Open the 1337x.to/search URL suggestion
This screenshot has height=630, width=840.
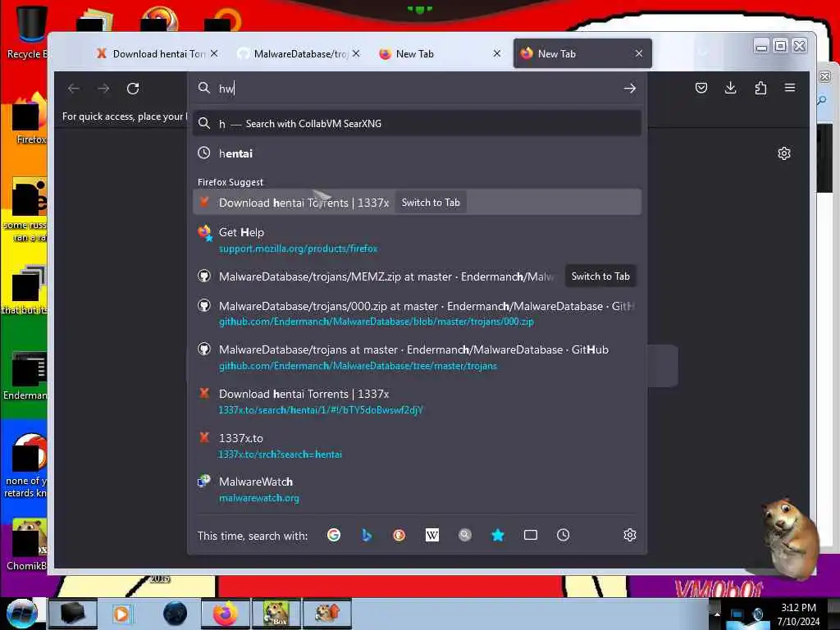pyautogui.click(x=321, y=410)
